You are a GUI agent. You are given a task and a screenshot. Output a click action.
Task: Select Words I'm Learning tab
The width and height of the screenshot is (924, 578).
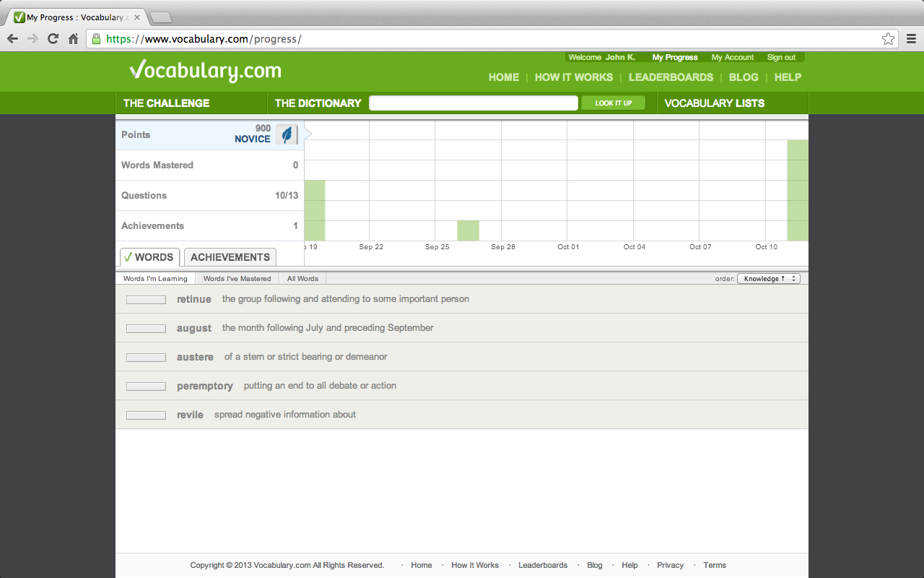pyautogui.click(x=155, y=278)
